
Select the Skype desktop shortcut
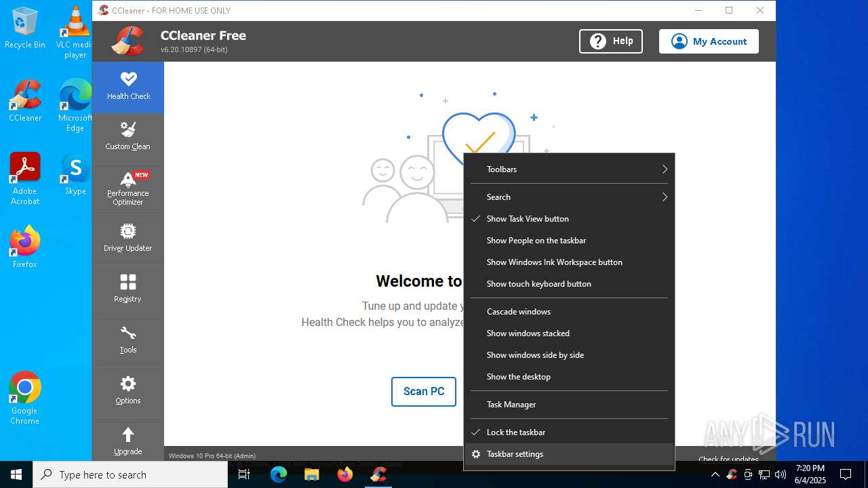(75, 174)
